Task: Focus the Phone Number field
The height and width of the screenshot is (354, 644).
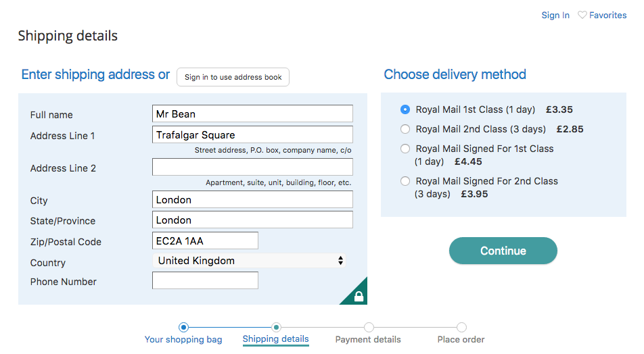Action: [x=206, y=280]
